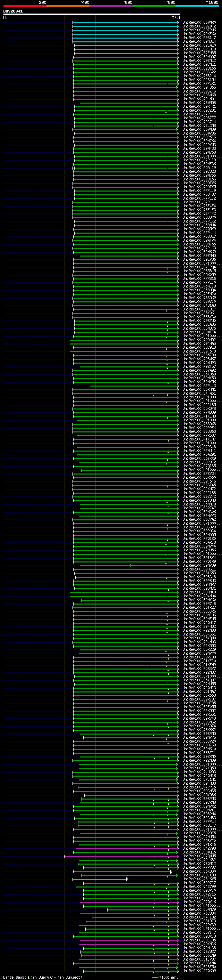
Task: Click label UniRef100_Q94HA4
Action: 199,596
